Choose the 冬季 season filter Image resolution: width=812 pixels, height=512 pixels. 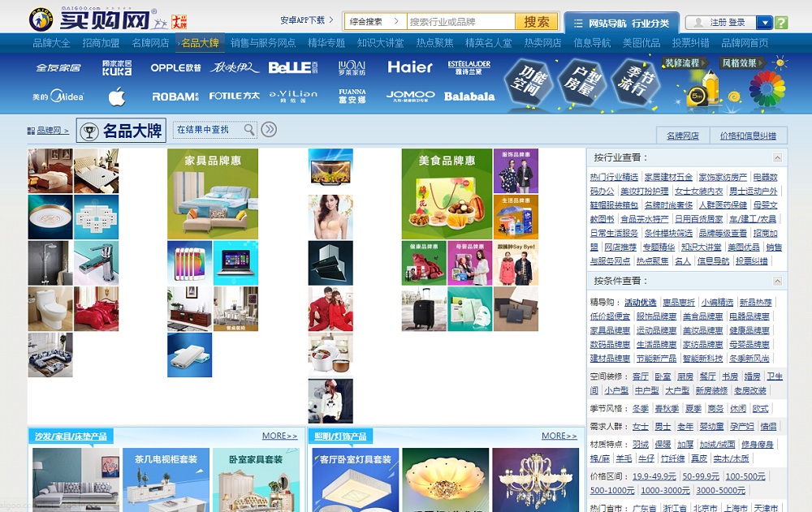coord(640,408)
